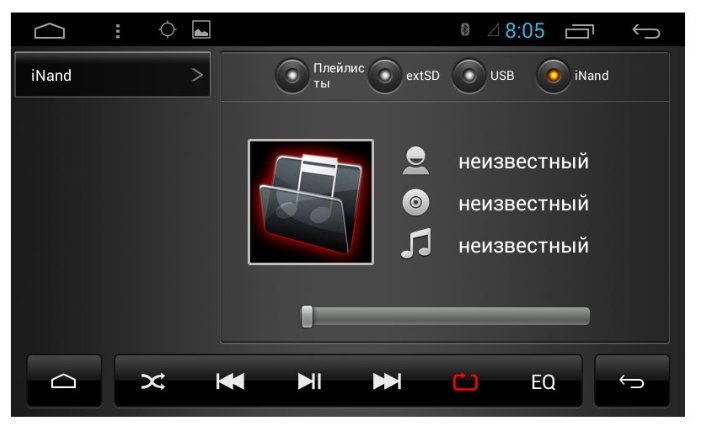Select the iNand source radio button
The width and height of the screenshot is (701, 431).
coord(553,76)
